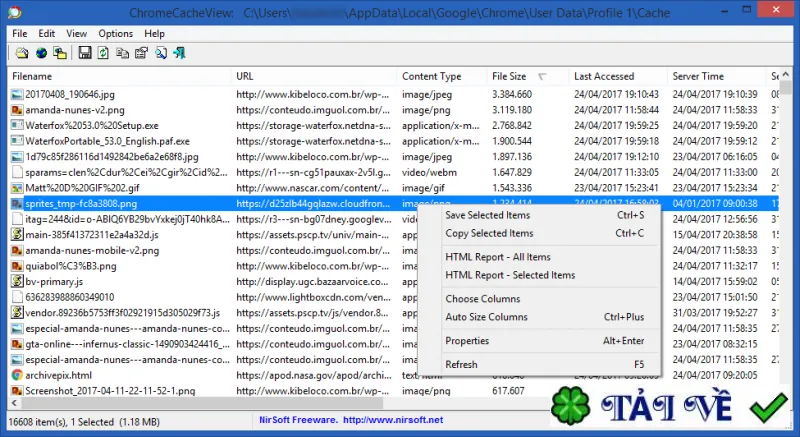The image size is (800, 437).
Task: Select HTML Report - All Items
Action: tap(539, 257)
